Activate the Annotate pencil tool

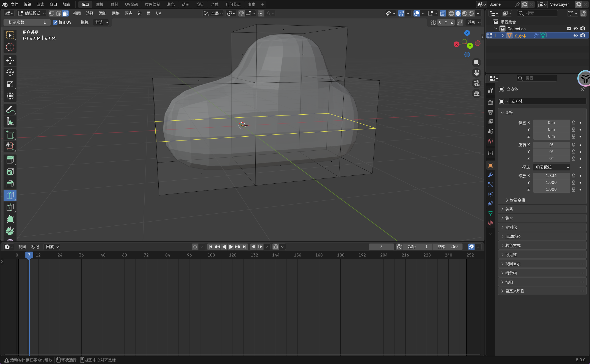coord(10,110)
